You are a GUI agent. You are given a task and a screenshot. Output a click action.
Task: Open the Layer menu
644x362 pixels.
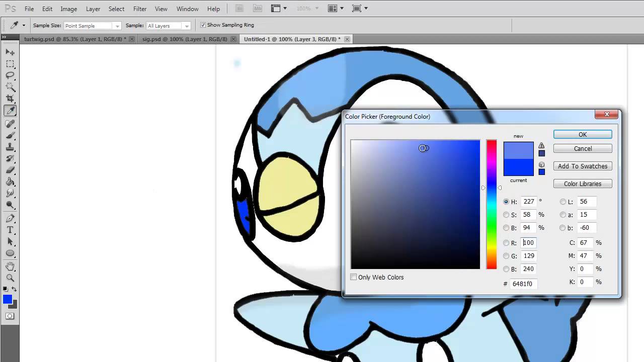pyautogui.click(x=93, y=9)
